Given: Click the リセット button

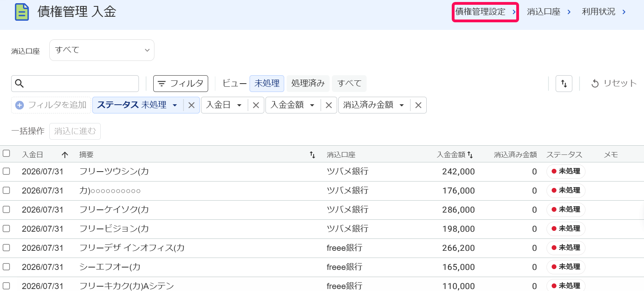Looking at the screenshot, I should (x=614, y=84).
